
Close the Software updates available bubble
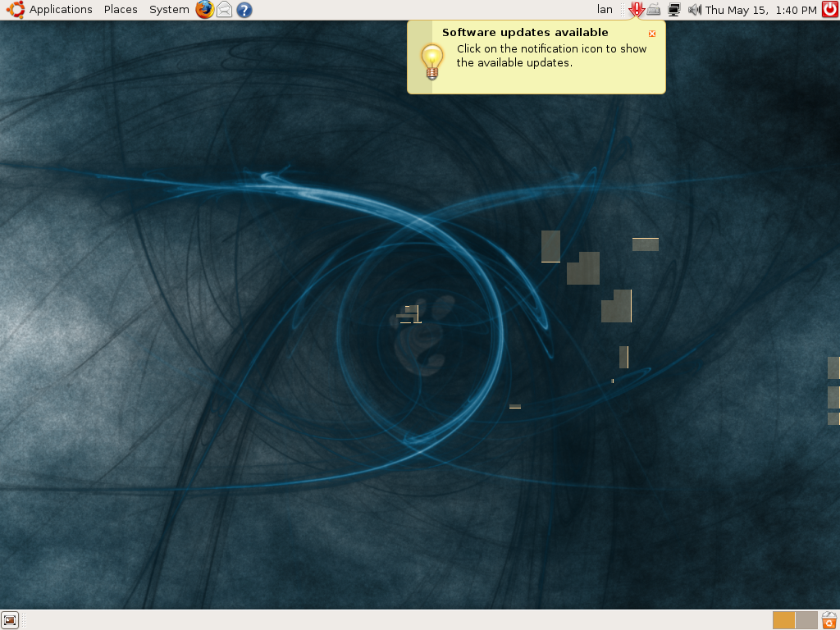click(652, 34)
